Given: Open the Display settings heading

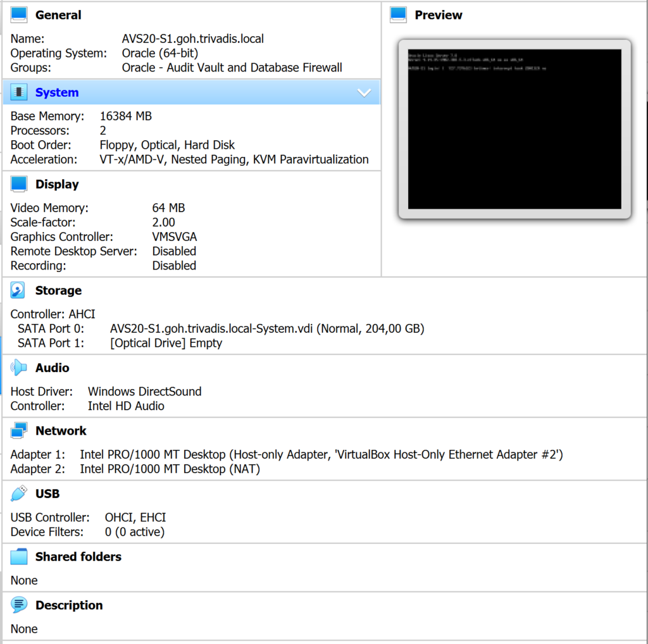Looking at the screenshot, I should [x=57, y=184].
